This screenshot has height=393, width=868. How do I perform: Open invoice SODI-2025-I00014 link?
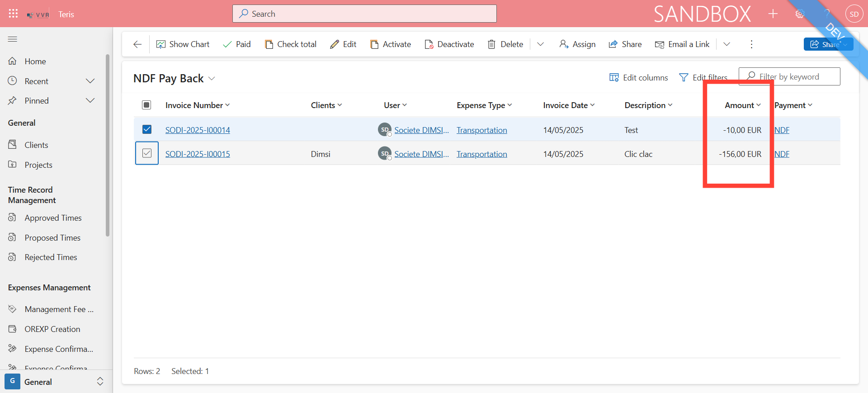pos(198,130)
